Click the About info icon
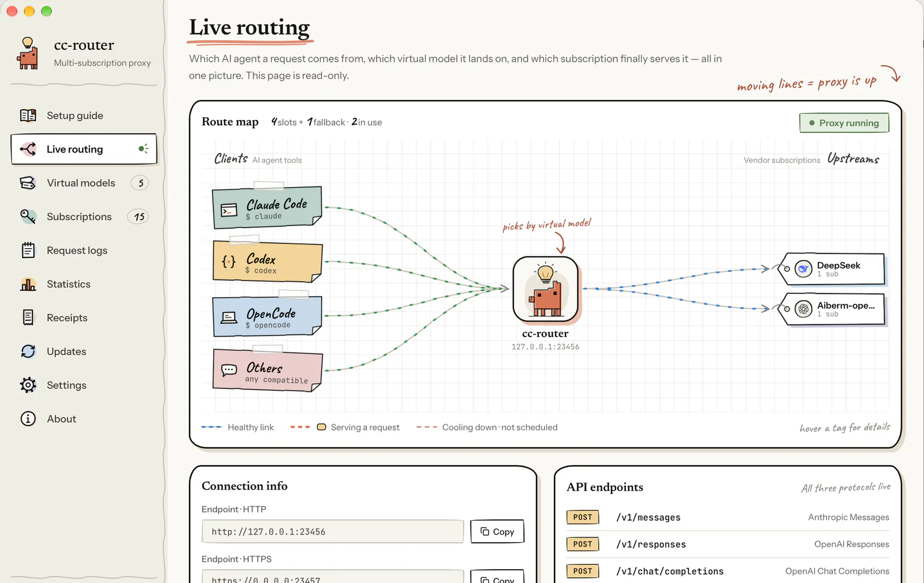924x583 pixels. 28,418
